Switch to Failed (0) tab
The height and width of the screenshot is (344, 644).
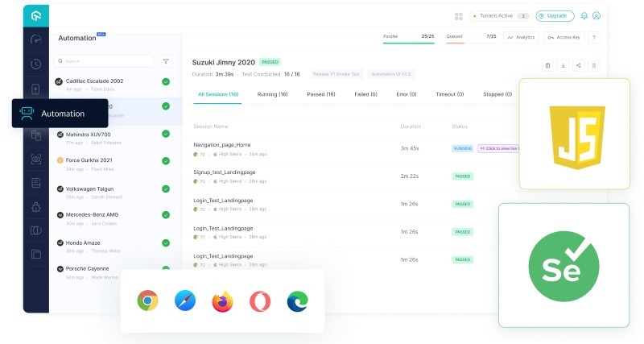(365, 94)
